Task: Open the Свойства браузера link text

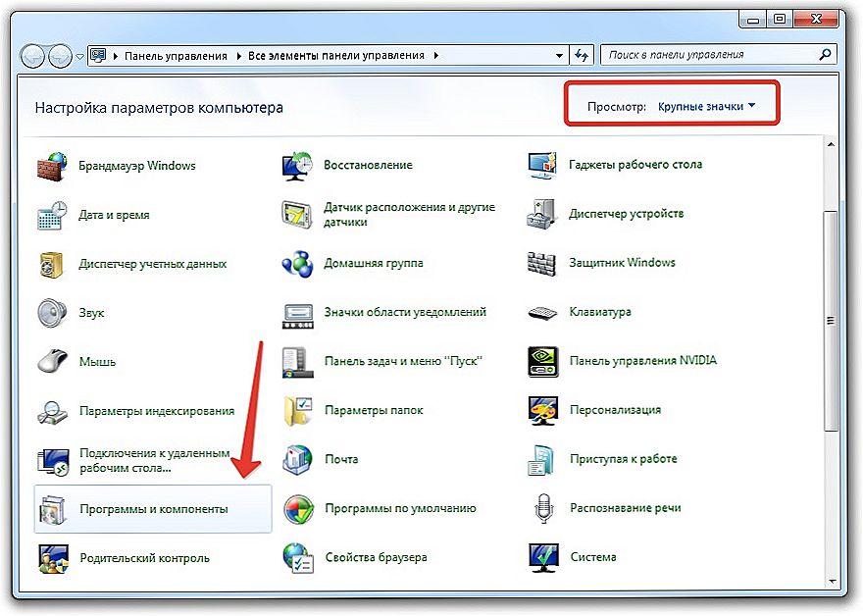Action: [376, 558]
